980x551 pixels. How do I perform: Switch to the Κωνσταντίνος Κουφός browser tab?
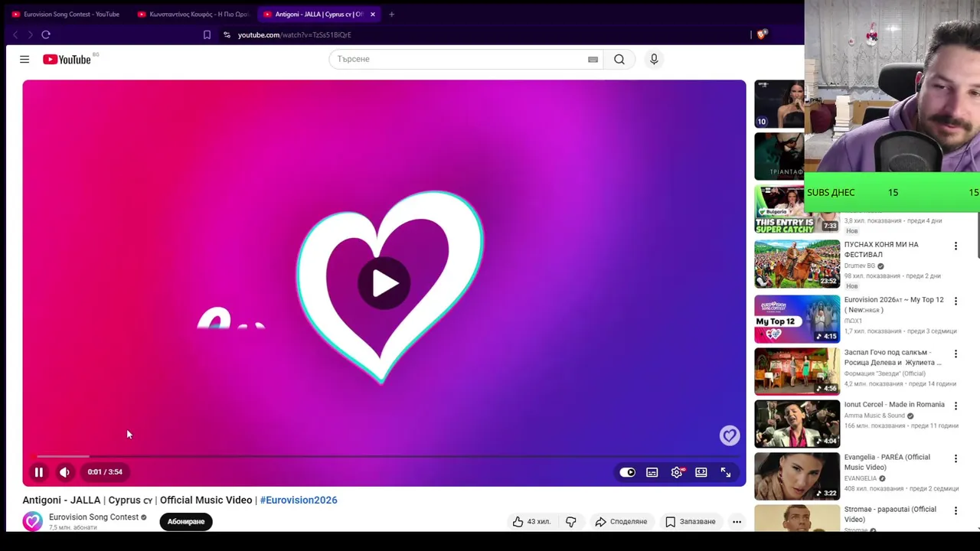point(193,14)
